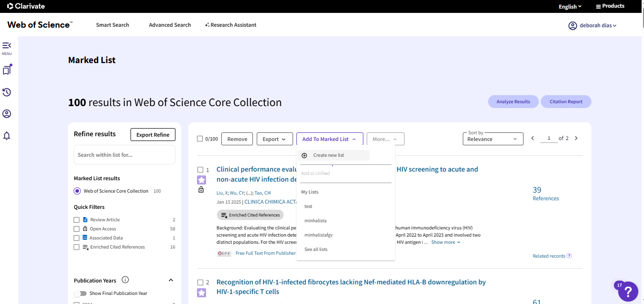Collapse the Publication Years section
Image resolution: width=644 pixels, height=304 pixels.
(x=171, y=281)
